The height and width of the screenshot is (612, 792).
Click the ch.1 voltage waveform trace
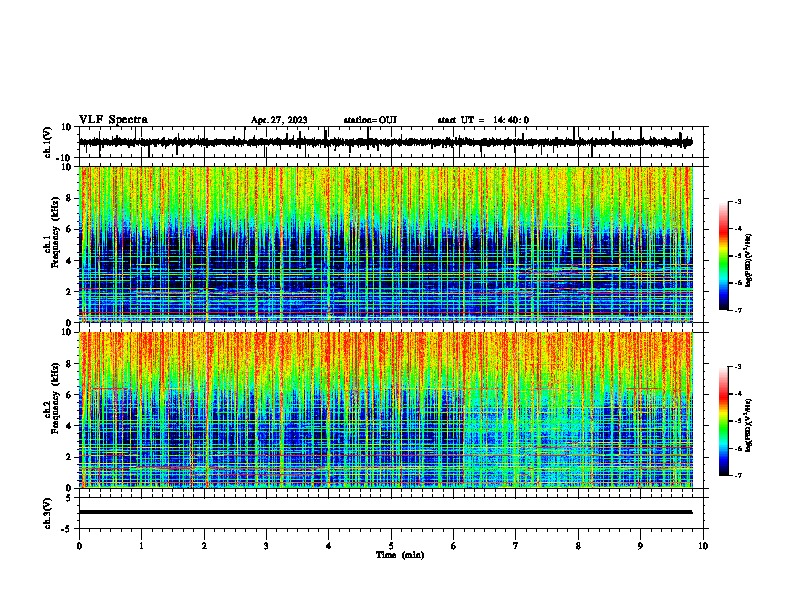385,142
